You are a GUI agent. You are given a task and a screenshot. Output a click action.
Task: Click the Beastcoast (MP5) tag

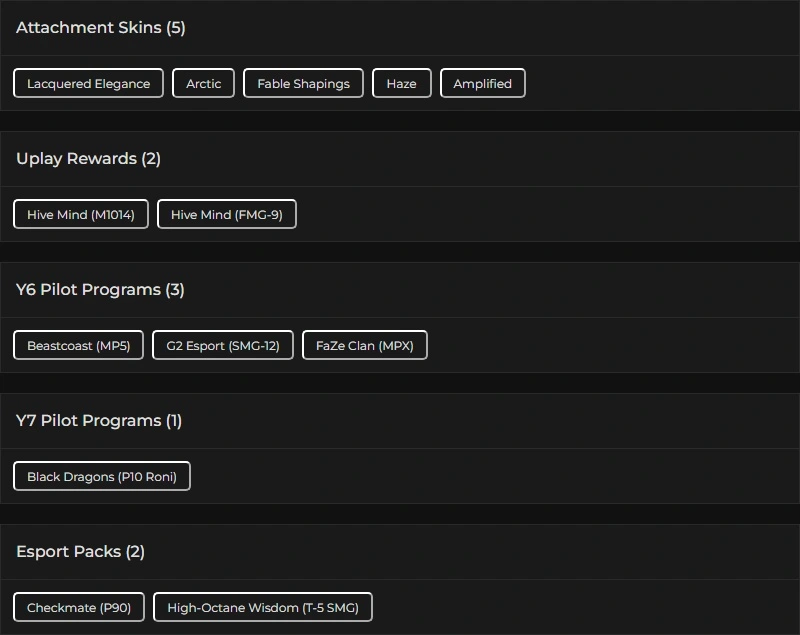(x=78, y=346)
